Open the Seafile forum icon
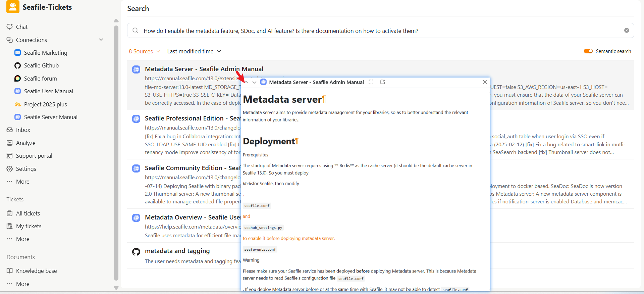This screenshot has width=644, height=294. (18, 79)
